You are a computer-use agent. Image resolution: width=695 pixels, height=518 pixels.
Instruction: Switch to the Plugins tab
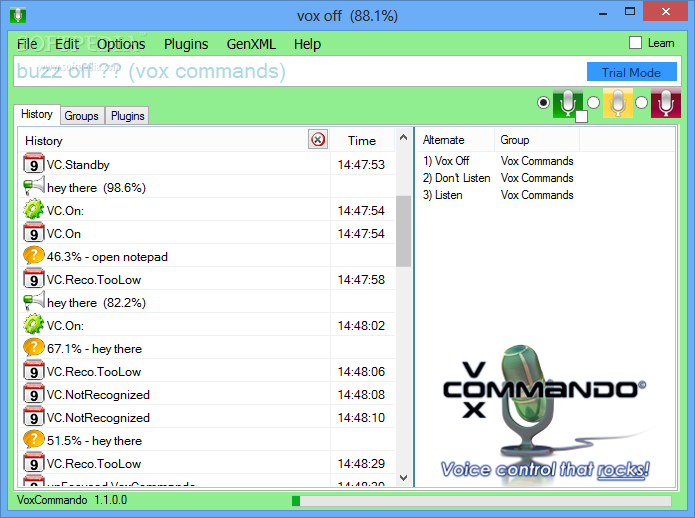[x=128, y=116]
